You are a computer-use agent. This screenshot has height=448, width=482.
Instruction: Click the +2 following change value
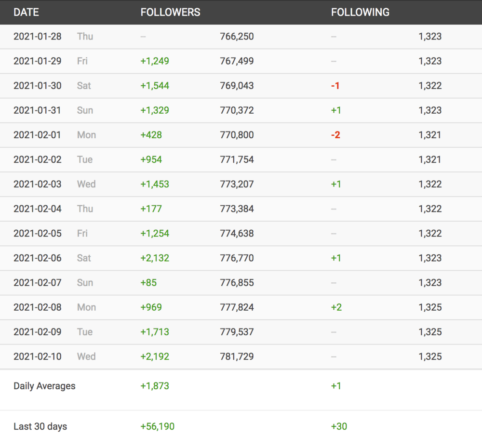tap(336, 307)
